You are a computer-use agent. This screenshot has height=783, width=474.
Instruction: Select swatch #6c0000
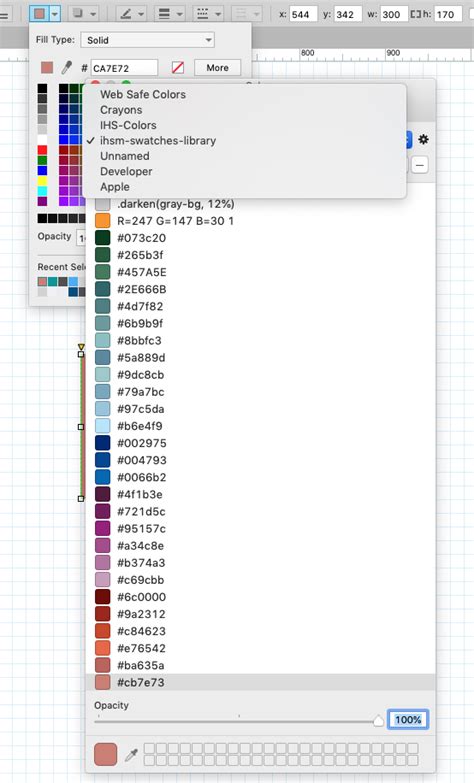260,597
